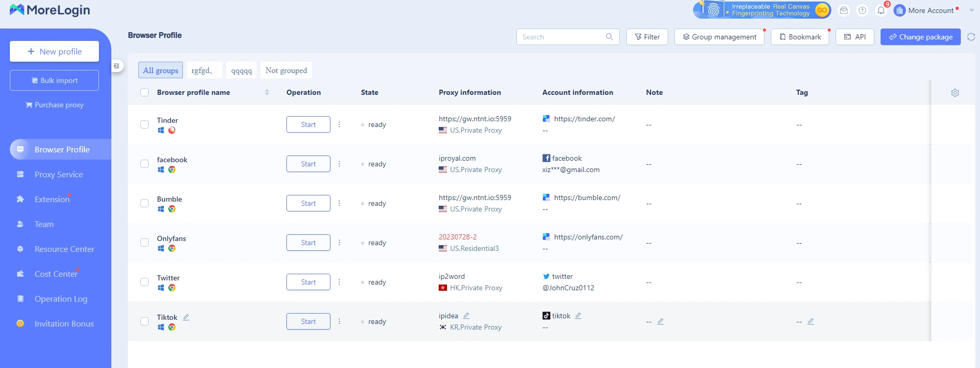Click the search magnifier icon
980x368 pixels.
(610, 37)
